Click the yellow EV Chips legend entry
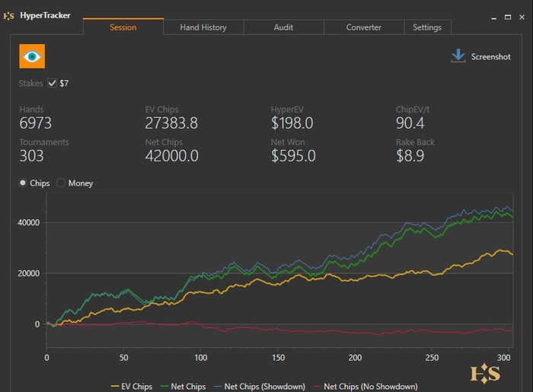This screenshot has width=533, height=392. click(x=132, y=387)
